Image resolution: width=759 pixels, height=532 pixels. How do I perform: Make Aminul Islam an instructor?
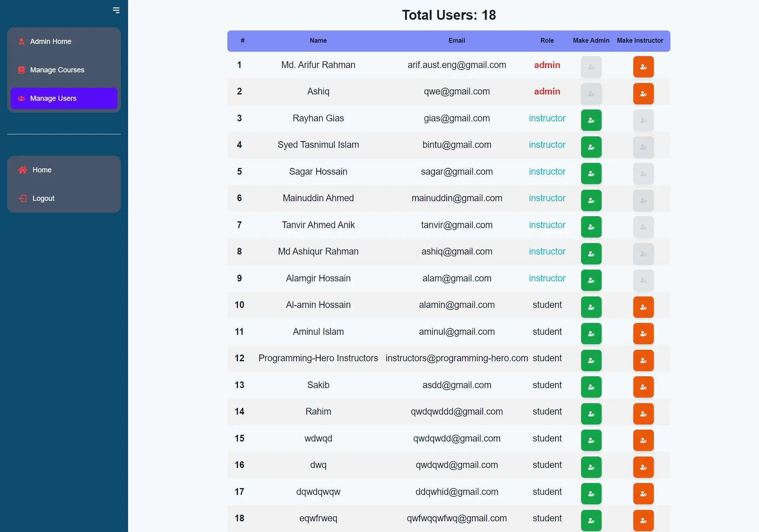coord(643,334)
